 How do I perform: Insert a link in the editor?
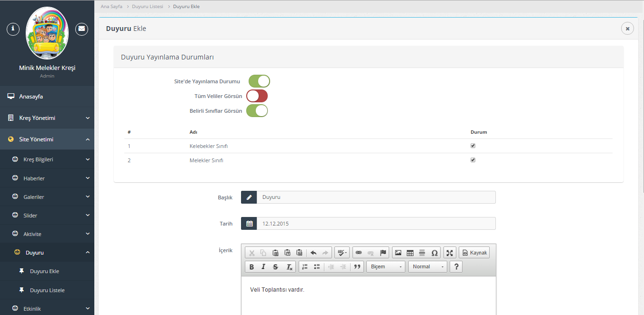coord(359,253)
